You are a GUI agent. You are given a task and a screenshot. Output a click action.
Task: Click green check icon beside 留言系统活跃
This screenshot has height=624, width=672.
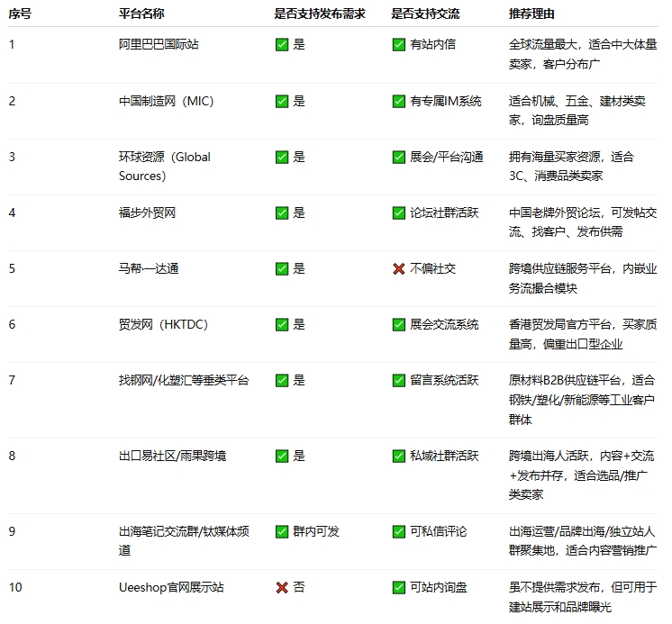click(398, 380)
